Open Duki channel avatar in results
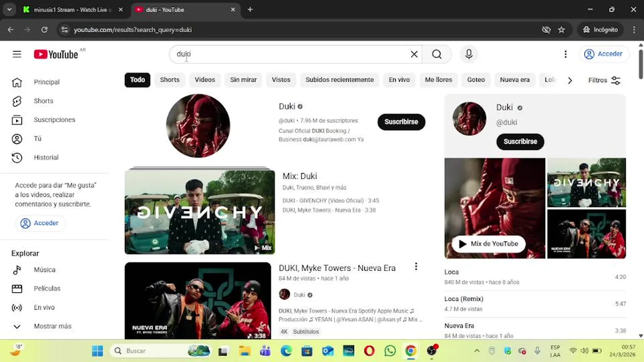Screen dimensions: 644x362 198,126
